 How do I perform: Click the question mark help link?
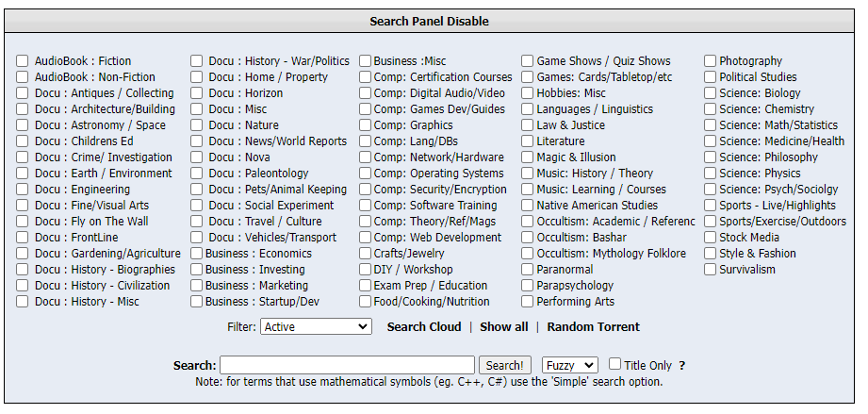(x=682, y=366)
